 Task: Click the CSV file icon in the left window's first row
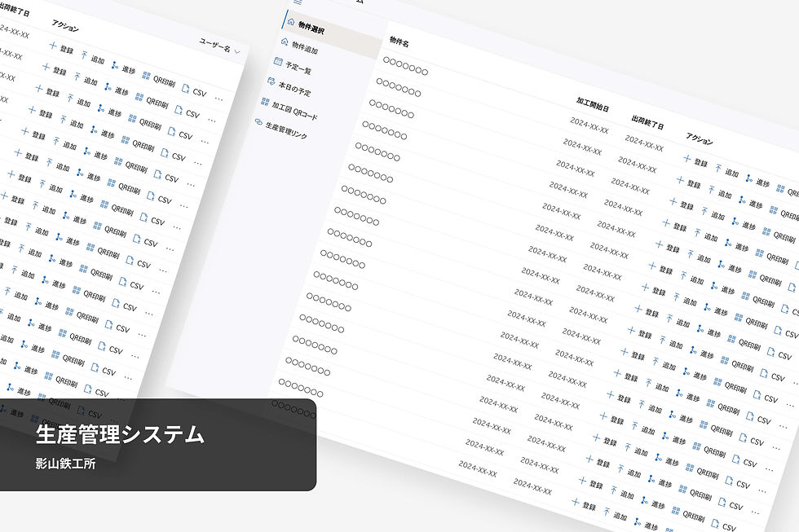click(x=186, y=88)
